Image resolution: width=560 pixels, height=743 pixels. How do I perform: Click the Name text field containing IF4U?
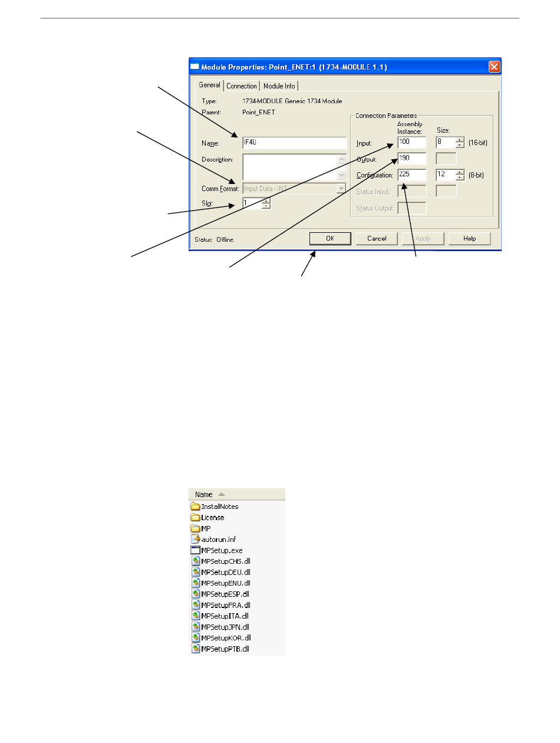(294, 143)
